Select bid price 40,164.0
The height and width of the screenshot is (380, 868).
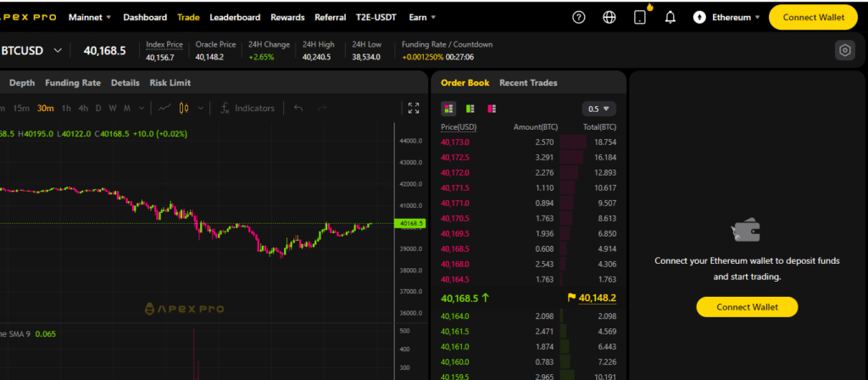click(x=455, y=316)
